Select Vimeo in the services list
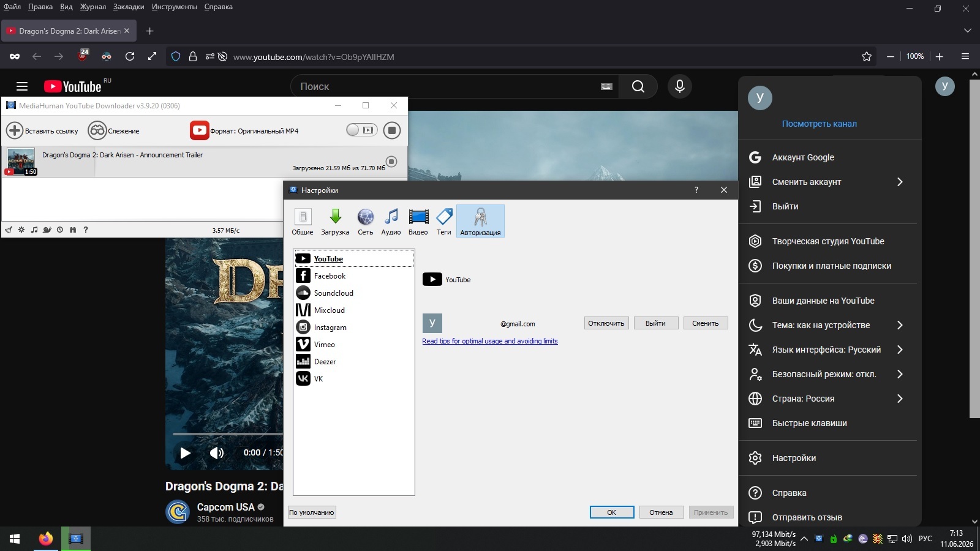 pyautogui.click(x=354, y=345)
